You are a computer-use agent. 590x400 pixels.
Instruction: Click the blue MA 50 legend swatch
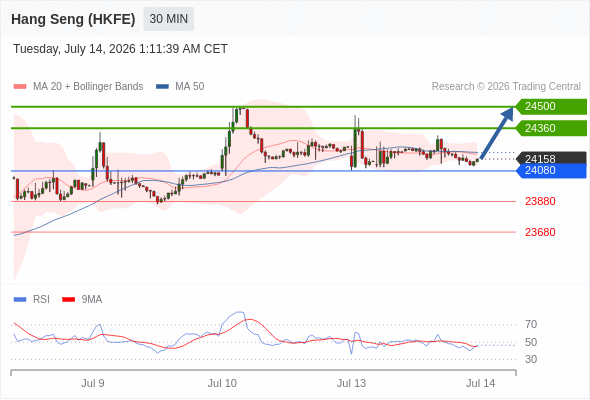(162, 87)
